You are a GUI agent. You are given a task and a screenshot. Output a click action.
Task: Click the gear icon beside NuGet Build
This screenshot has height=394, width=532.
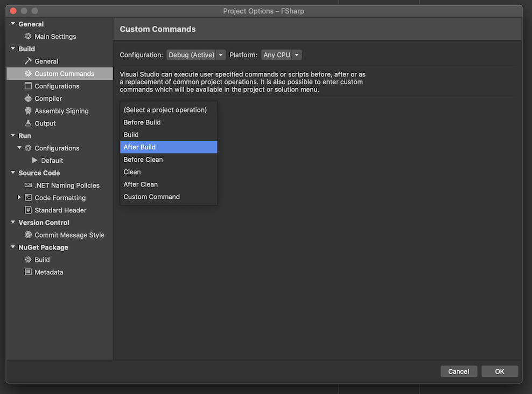coord(28,260)
